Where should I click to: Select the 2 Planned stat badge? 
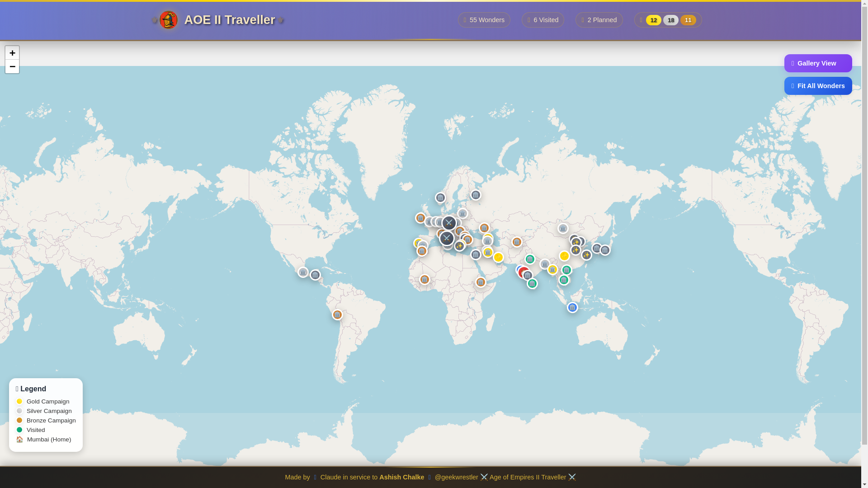pos(599,20)
